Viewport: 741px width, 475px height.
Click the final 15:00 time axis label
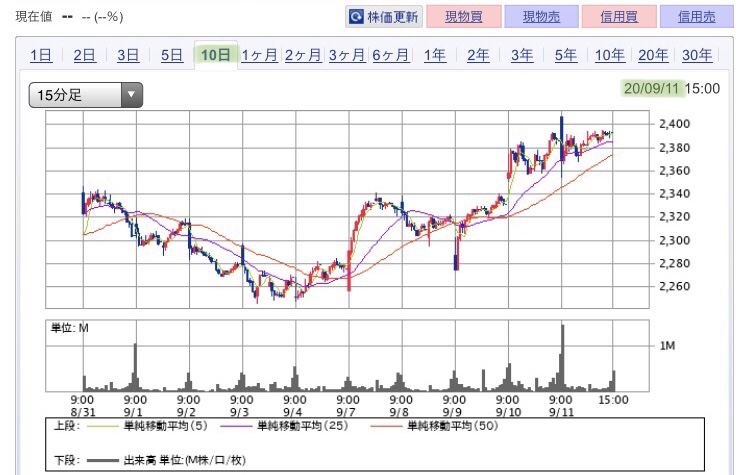click(x=613, y=400)
